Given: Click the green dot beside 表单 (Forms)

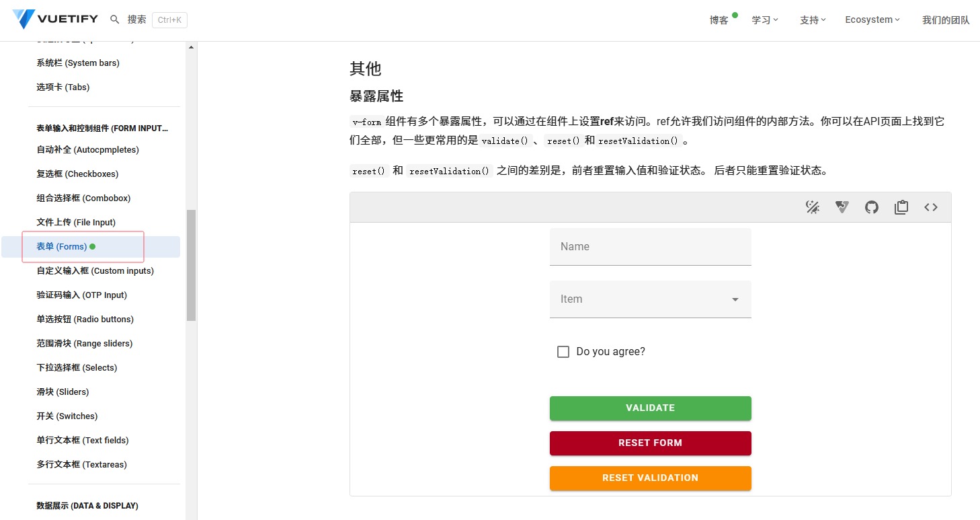Looking at the screenshot, I should click(x=91, y=246).
